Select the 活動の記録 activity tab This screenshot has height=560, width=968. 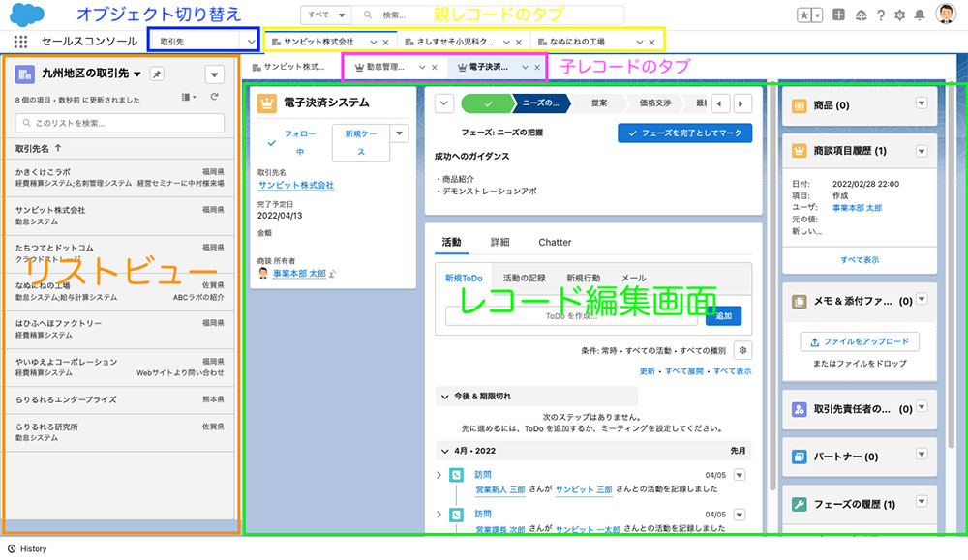(x=524, y=279)
